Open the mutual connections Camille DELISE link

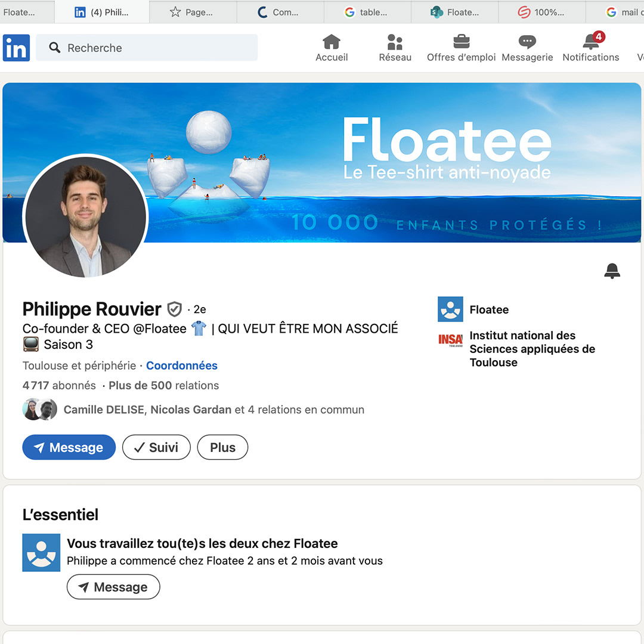(x=213, y=410)
